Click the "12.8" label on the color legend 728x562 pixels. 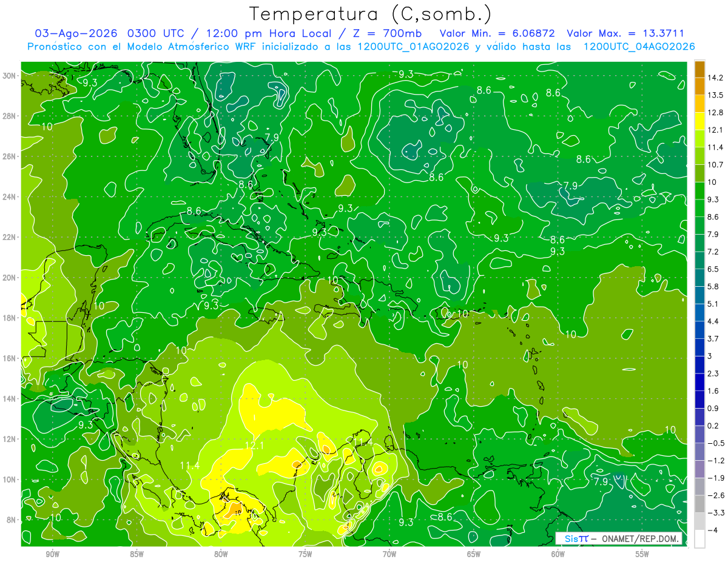[715, 112]
